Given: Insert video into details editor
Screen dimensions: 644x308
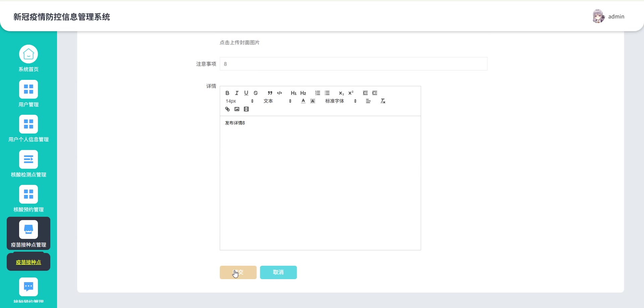Looking at the screenshot, I should (246, 109).
